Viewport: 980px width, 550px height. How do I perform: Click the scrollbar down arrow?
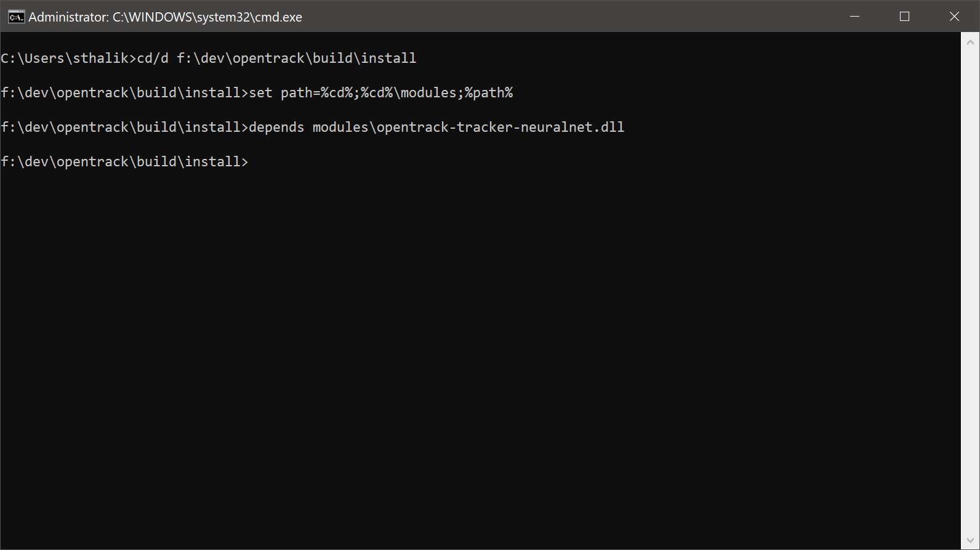[x=971, y=540]
